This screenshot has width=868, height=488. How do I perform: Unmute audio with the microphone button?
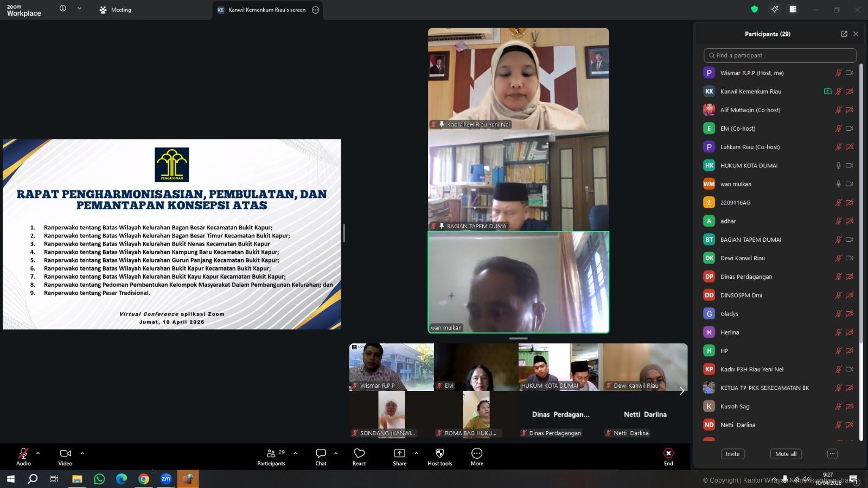(x=23, y=453)
